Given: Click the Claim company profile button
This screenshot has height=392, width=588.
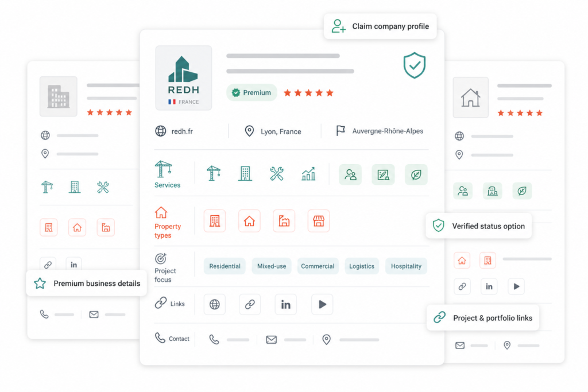Looking at the screenshot, I should coord(380,26).
